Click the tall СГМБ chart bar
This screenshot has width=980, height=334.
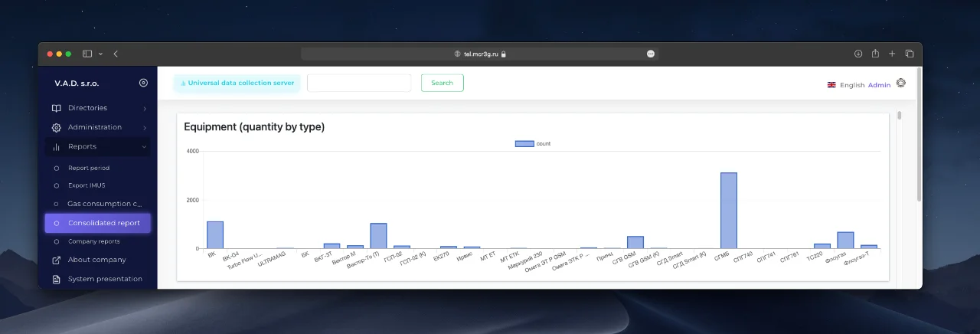728,211
